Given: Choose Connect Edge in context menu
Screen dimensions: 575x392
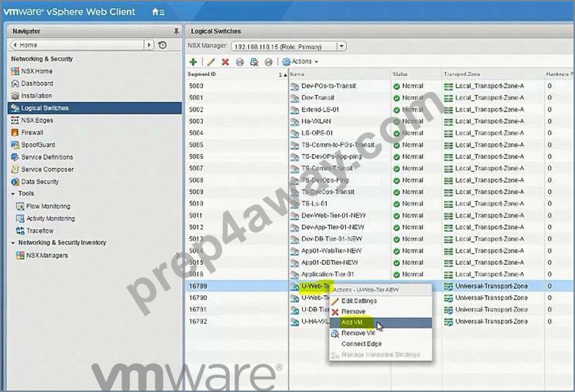Looking at the screenshot, I should [x=381, y=344].
